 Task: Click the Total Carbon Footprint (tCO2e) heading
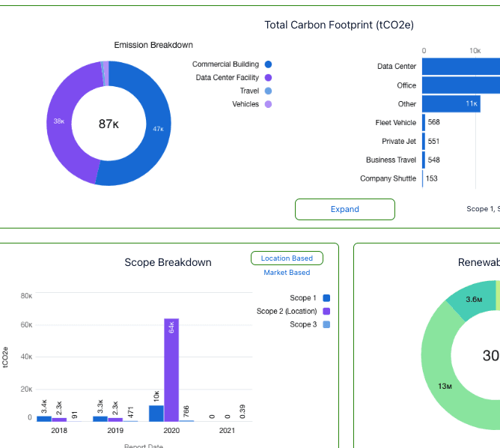tap(339, 25)
